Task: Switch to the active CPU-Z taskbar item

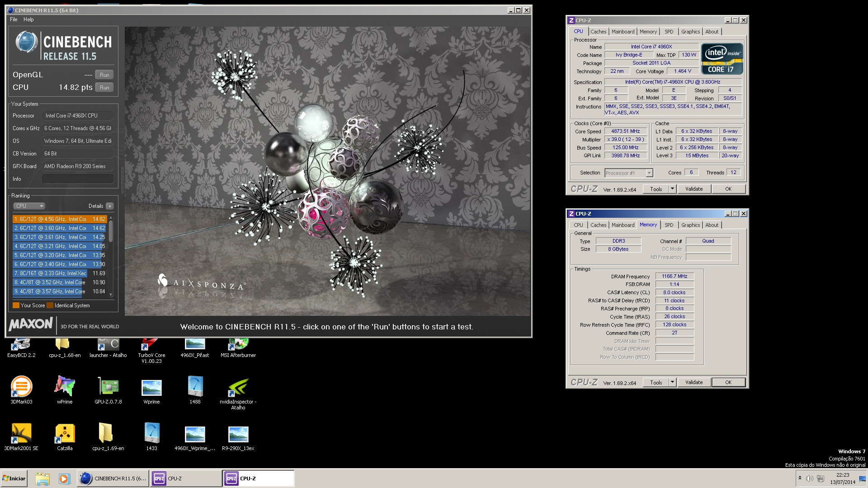Action: [259, 479]
